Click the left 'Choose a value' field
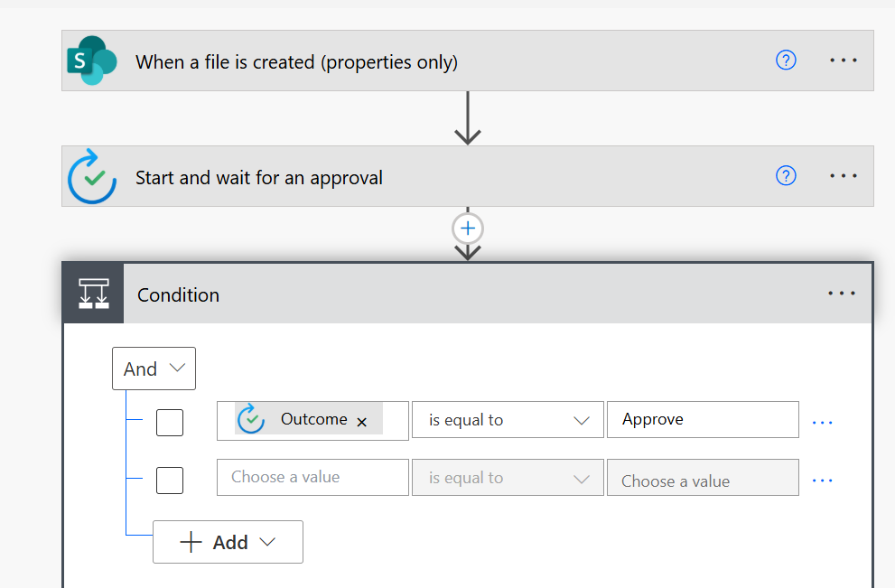 click(x=312, y=477)
